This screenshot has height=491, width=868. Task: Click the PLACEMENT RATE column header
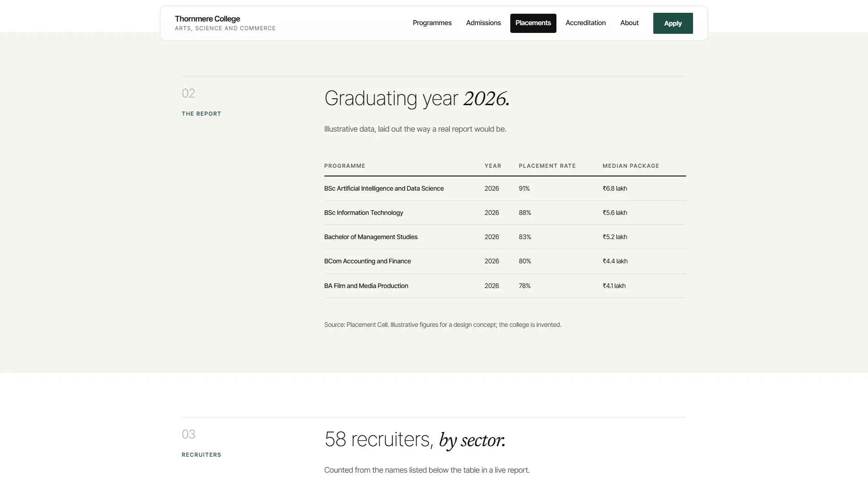(x=547, y=166)
